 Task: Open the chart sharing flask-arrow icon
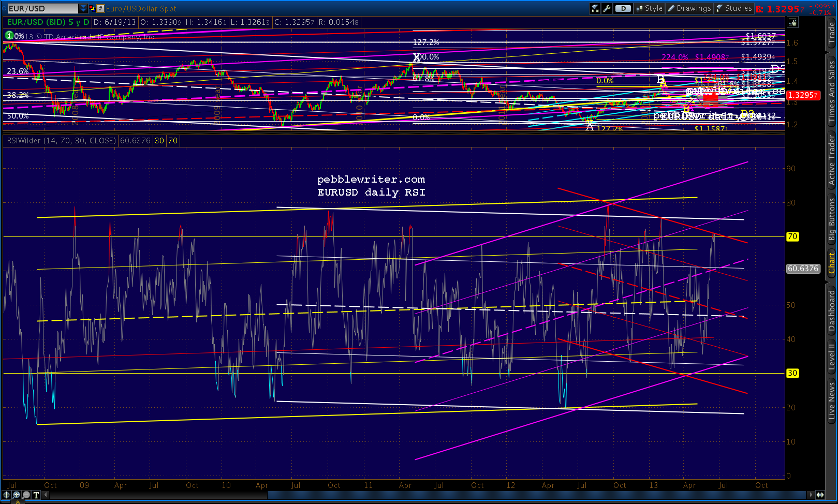click(x=595, y=8)
